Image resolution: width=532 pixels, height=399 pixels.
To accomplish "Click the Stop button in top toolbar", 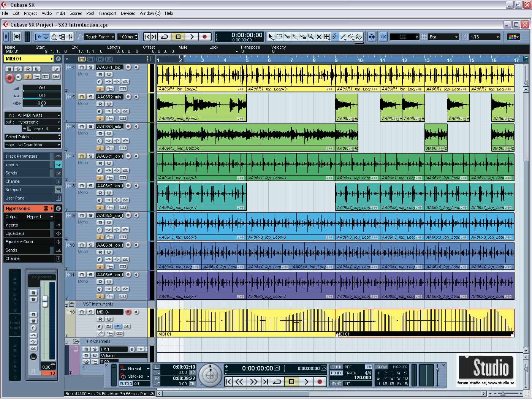I will coord(178,37).
